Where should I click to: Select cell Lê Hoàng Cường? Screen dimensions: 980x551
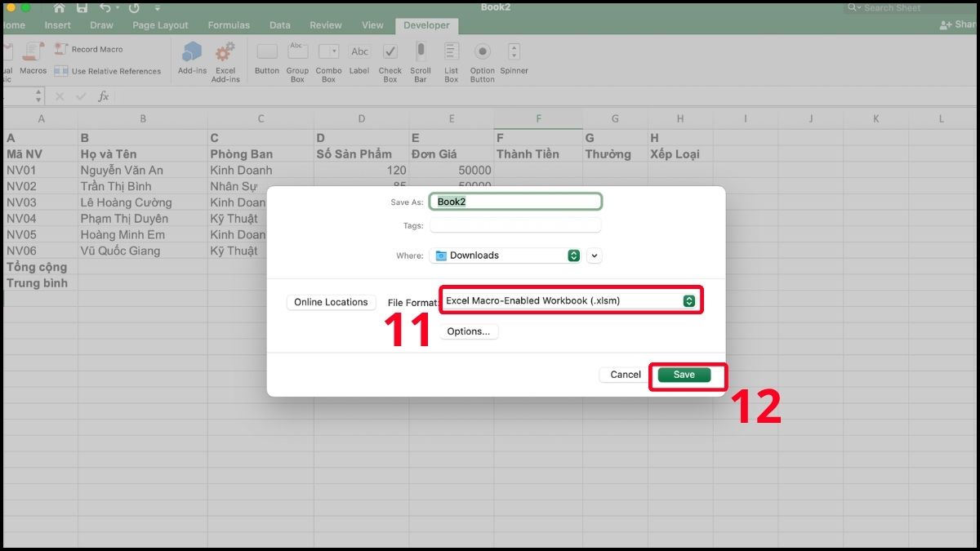tap(143, 202)
